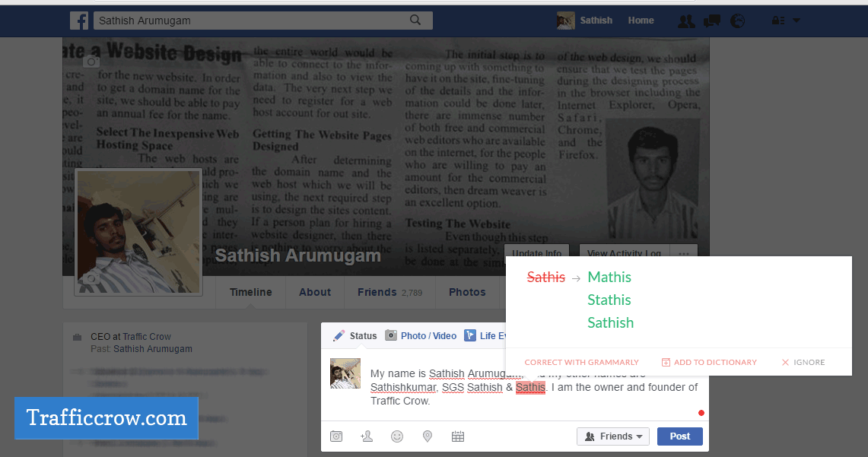Viewport: 868px width, 457px height.
Task: Click the highlighted misspelled word 'Sathis'
Action: (530, 387)
